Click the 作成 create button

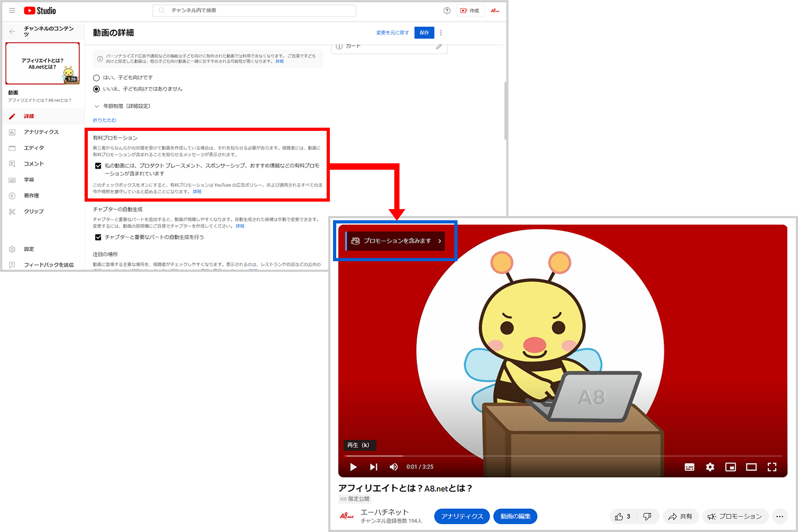click(x=470, y=11)
